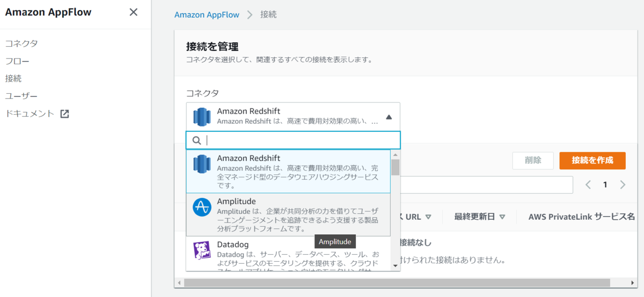Select Amazon Redshift option in the list

click(289, 172)
